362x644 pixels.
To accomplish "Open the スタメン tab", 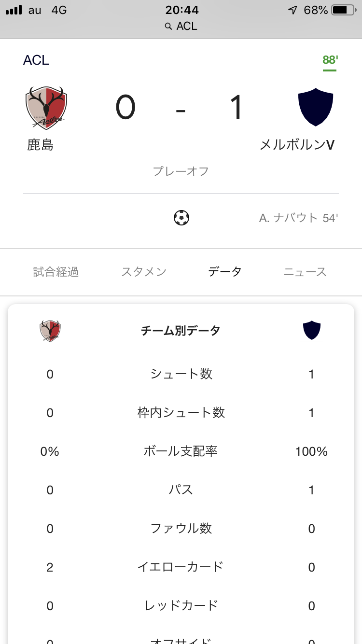I will point(144,272).
